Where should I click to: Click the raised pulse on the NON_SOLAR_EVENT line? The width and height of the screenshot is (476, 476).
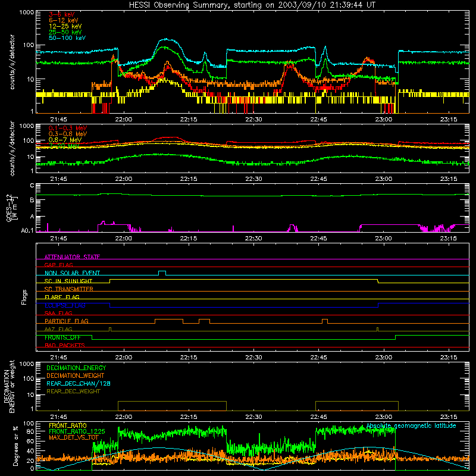tap(162, 273)
